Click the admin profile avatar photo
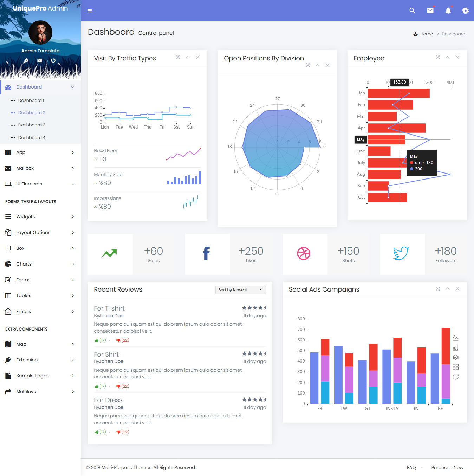The width and height of the screenshot is (474, 476). click(40, 32)
